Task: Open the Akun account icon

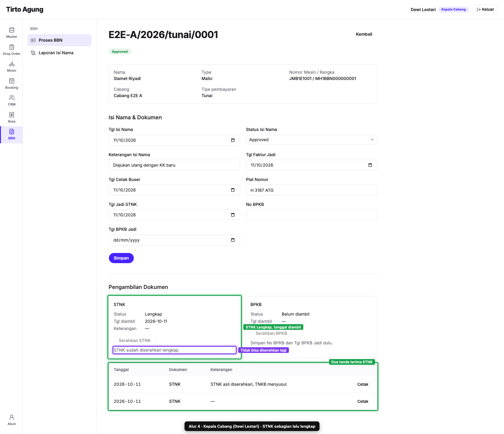Action: coord(11,420)
